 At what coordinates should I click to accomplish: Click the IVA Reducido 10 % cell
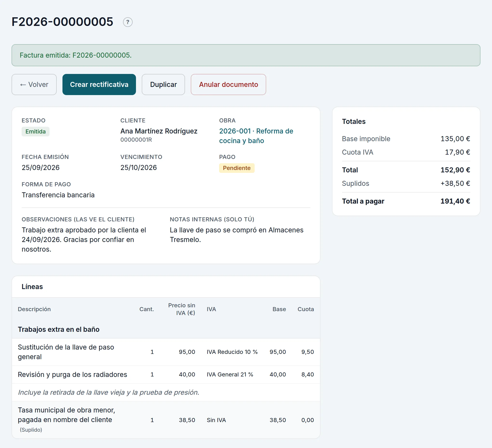[232, 352]
